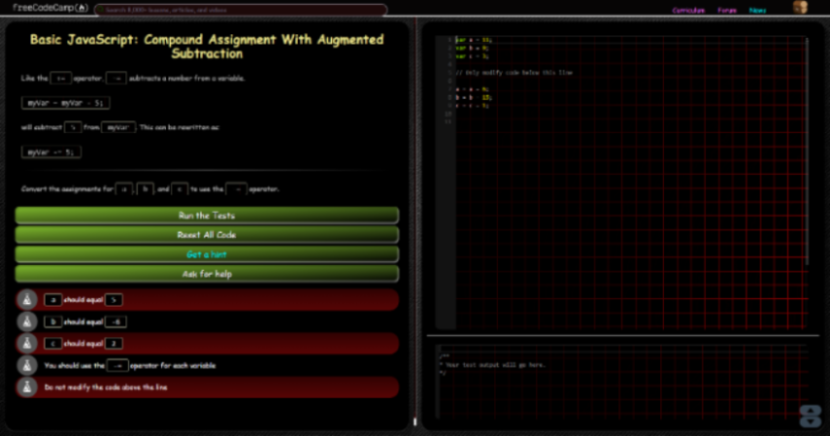Click the Ask for help button
This screenshot has height=436, width=830.
[207, 273]
